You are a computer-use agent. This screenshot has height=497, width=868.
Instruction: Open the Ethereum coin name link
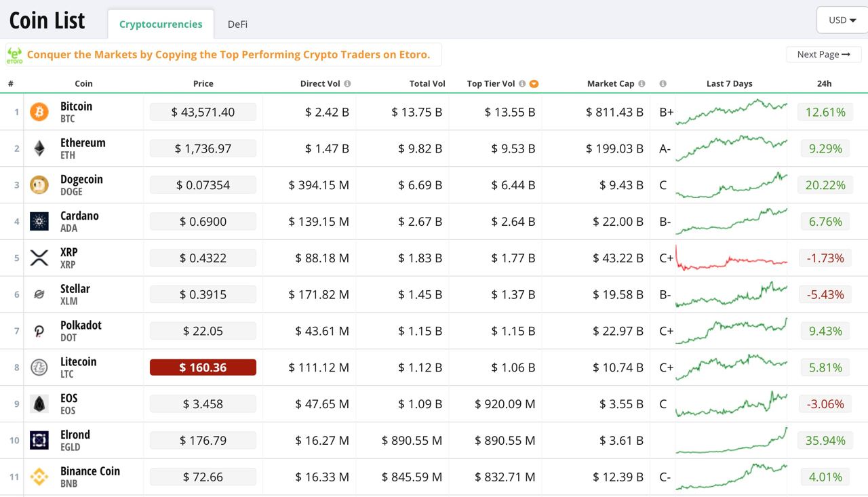pyautogui.click(x=83, y=143)
